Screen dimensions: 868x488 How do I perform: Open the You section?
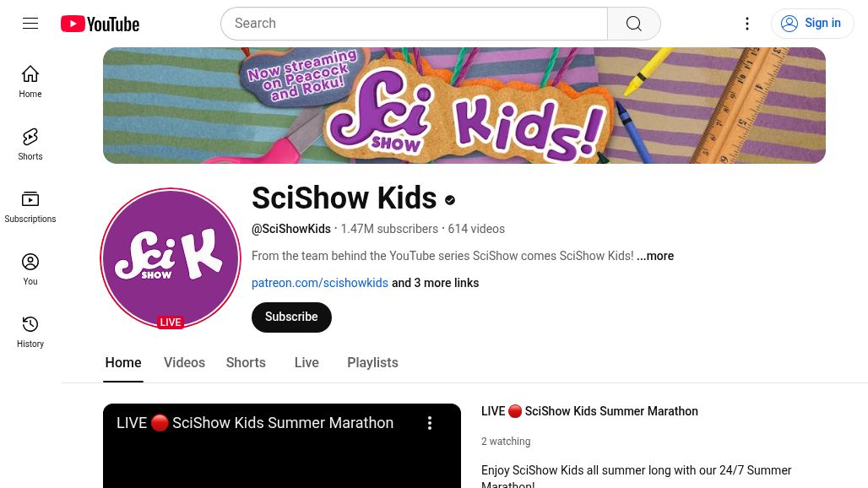click(x=30, y=269)
